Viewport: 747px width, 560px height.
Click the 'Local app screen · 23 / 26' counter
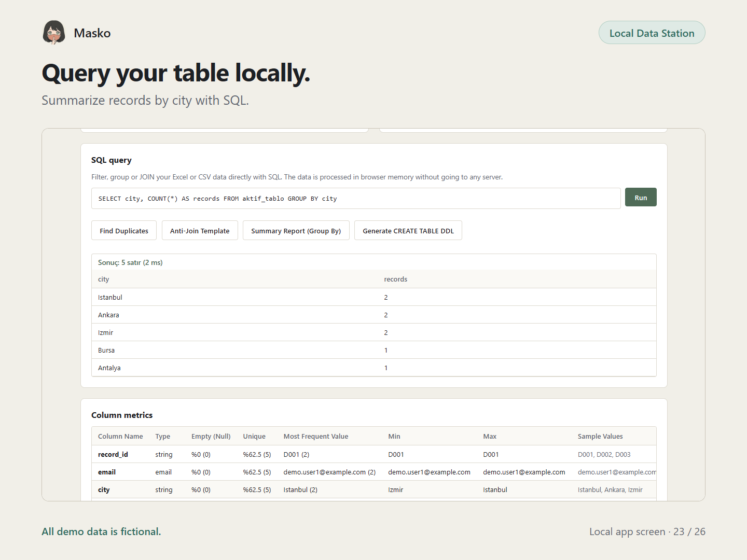pyautogui.click(x=647, y=531)
